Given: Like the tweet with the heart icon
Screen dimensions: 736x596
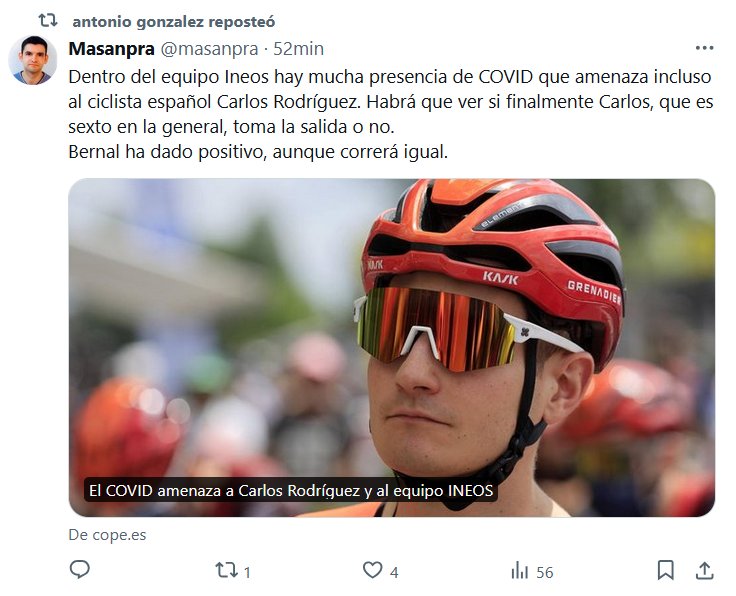Looking at the screenshot, I should (x=373, y=570).
